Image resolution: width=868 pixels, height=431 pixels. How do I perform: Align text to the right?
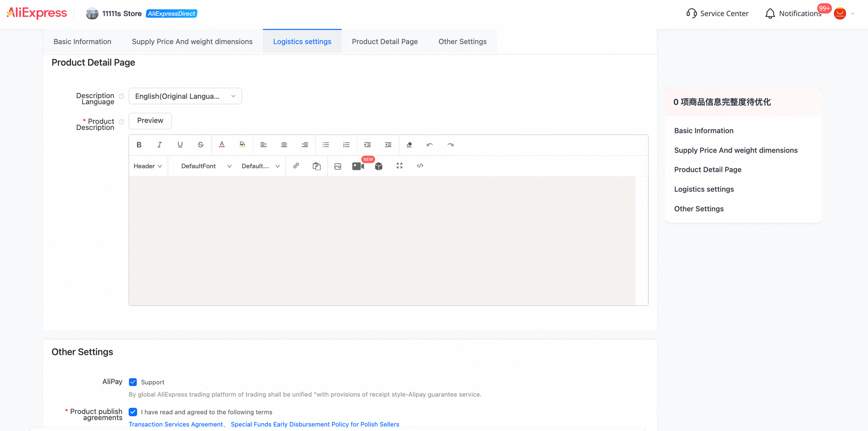point(305,145)
